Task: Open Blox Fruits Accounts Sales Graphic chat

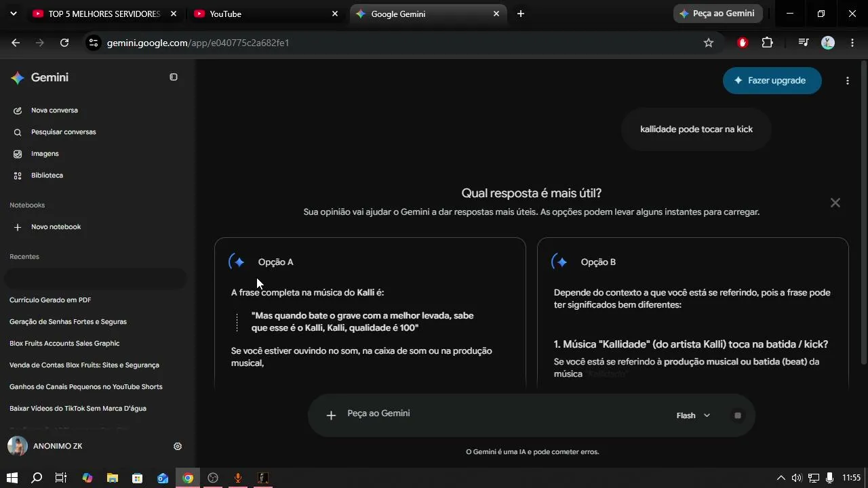Action: 64,344
